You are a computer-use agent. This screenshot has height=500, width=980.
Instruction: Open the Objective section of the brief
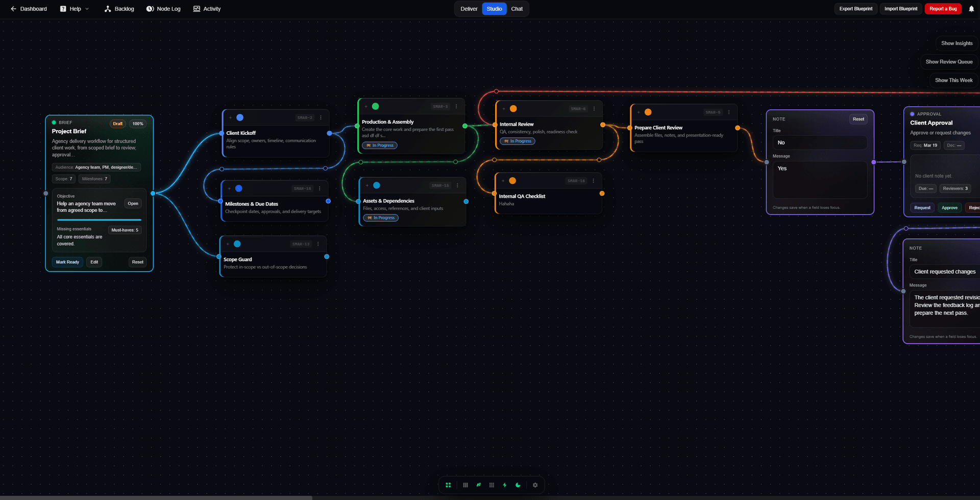(133, 203)
